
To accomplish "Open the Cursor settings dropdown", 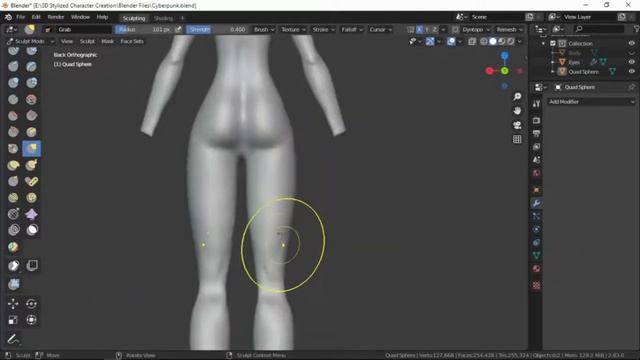I will [380, 29].
